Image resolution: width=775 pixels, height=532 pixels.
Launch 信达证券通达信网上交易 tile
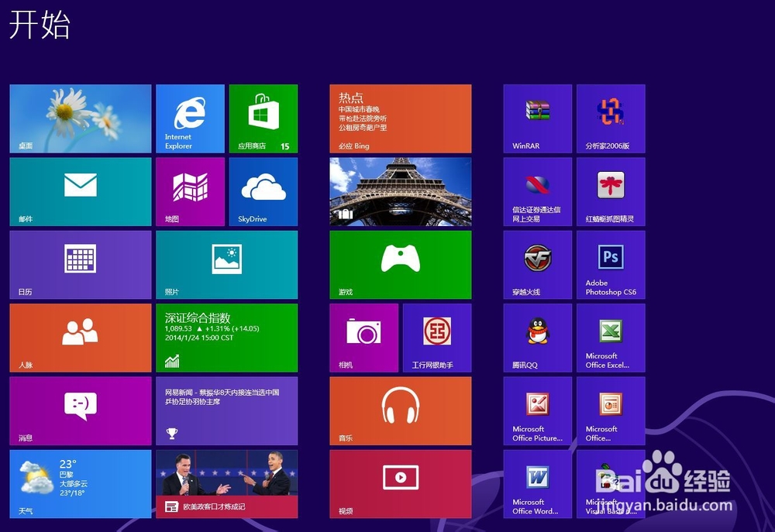(x=538, y=191)
